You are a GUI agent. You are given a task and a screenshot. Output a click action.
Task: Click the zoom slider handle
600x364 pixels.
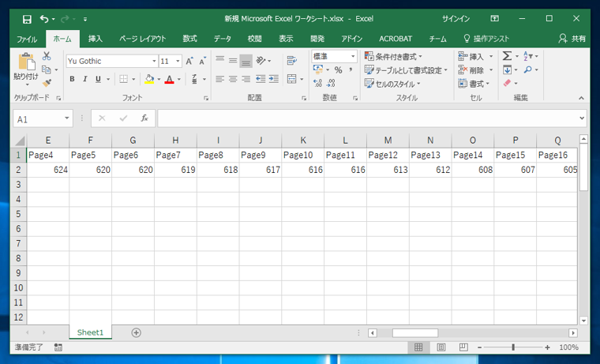pyautogui.click(x=512, y=347)
